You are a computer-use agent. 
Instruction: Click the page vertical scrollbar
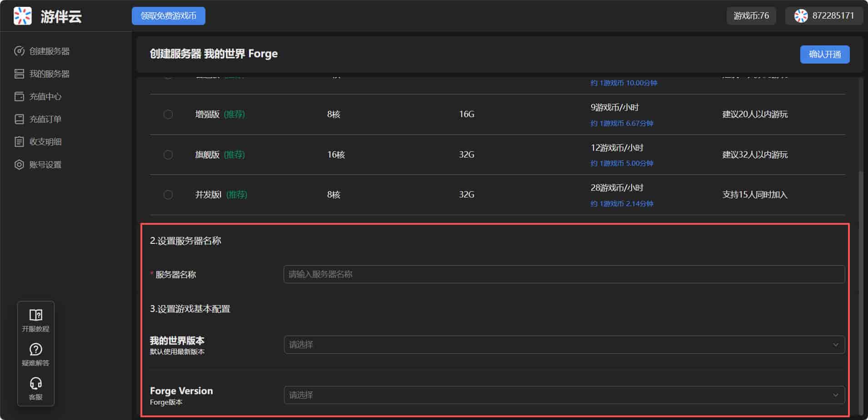[x=860, y=292]
